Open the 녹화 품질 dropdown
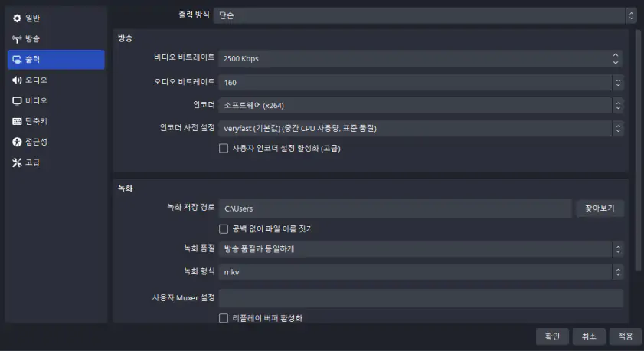The image size is (644, 351). pyautogui.click(x=421, y=249)
